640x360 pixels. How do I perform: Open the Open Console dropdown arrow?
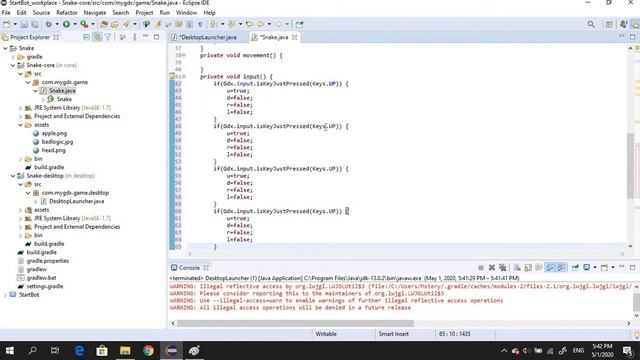coord(613,268)
